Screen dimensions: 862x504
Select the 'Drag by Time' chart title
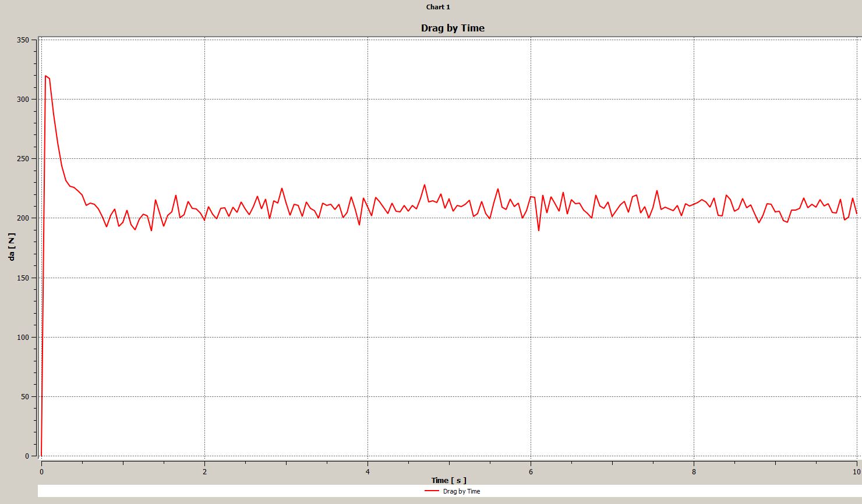453,28
